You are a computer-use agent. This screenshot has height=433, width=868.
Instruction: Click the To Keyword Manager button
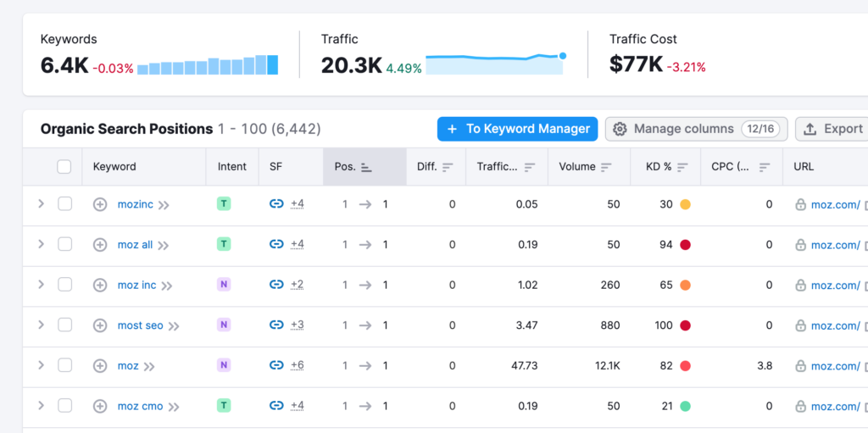pyautogui.click(x=517, y=129)
